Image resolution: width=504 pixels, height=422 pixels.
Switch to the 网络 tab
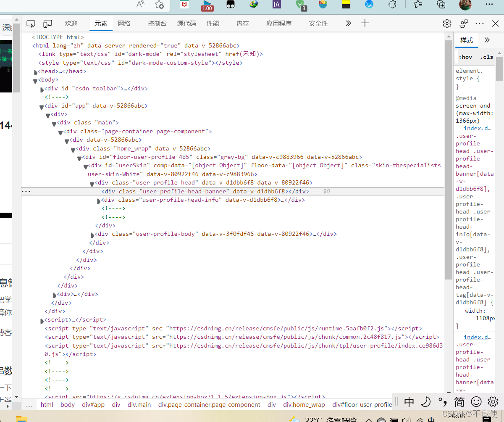tap(124, 24)
